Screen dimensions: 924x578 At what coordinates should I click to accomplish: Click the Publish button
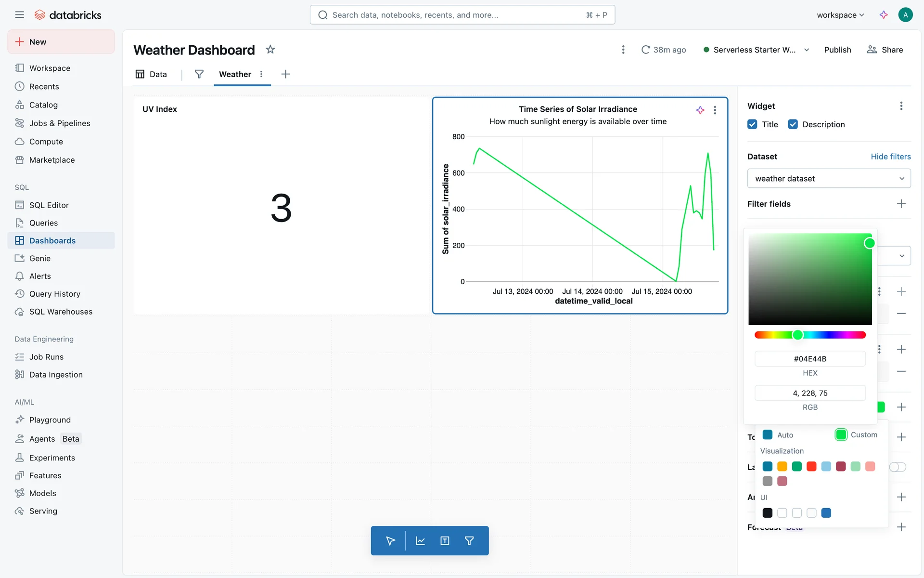coord(837,50)
